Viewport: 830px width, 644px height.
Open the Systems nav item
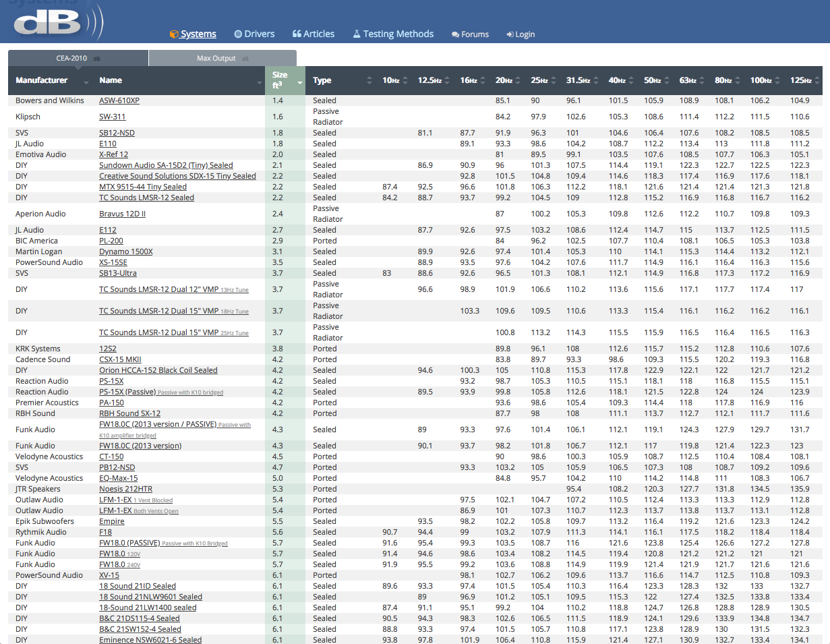coord(193,34)
